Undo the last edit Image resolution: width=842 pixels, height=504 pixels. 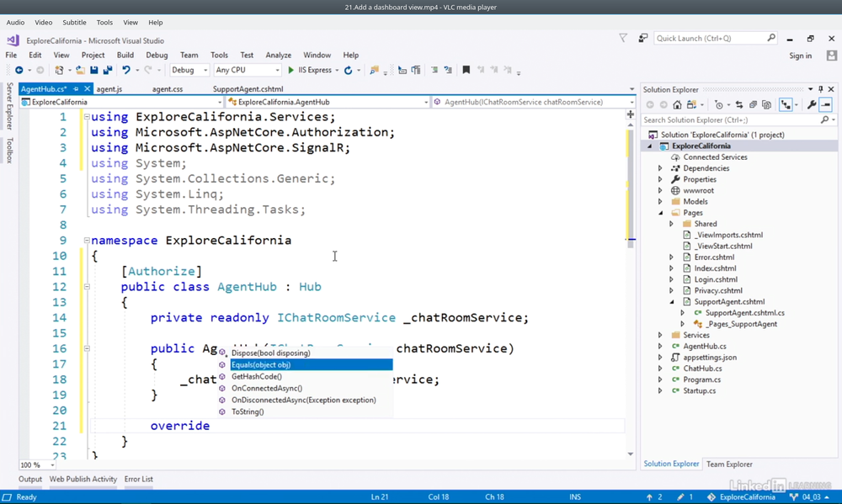[x=126, y=71]
